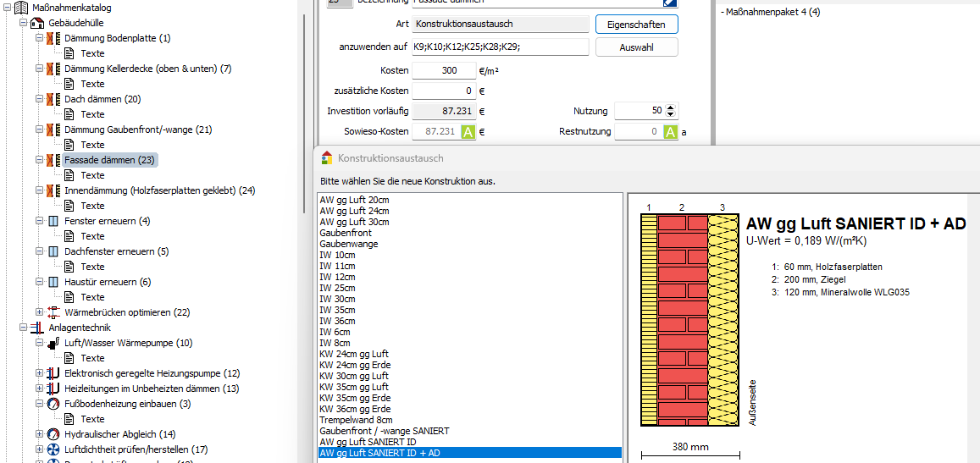Click the Luftdichtheit prüfen/herstellen fan icon
The image size is (980, 463).
[53, 449]
